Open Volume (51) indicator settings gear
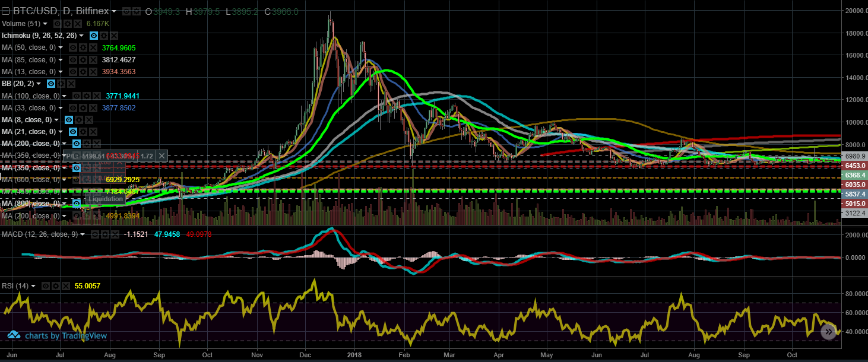This screenshot has height=362, width=868. point(68,24)
